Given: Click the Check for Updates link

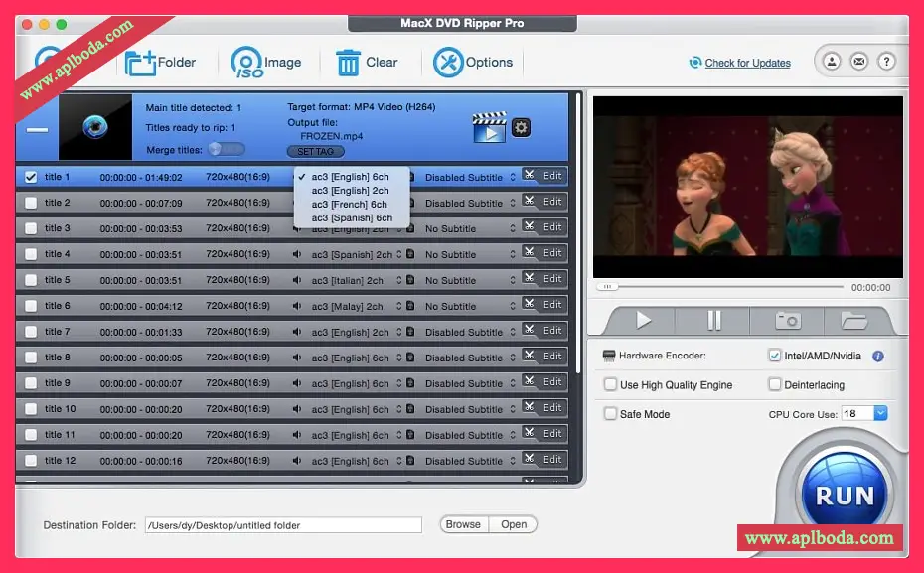Looking at the screenshot, I should [x=747, y=63].
